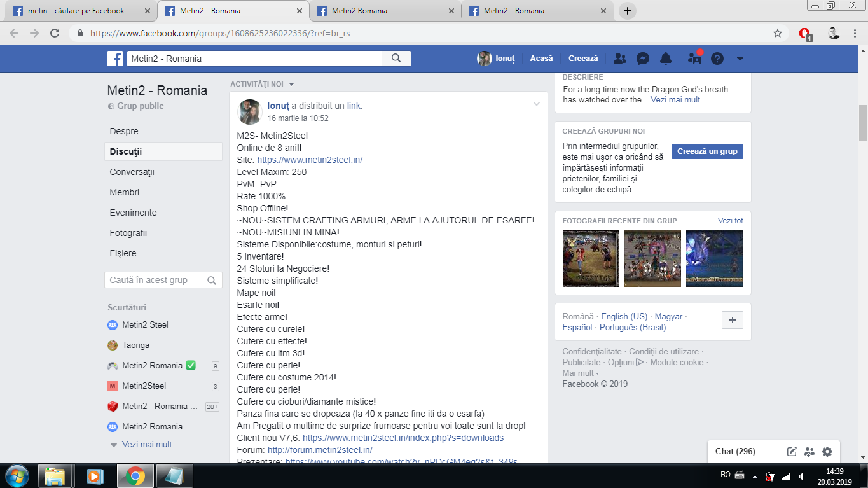The height and width of the screenshot is (488, 868).
Task: Open chat settings gear icon
Action: coord(827,452)
